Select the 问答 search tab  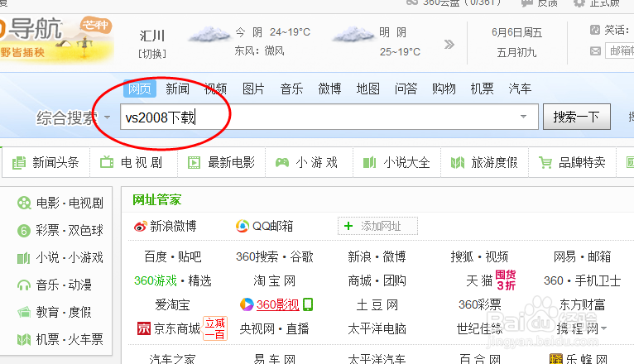tap(406, 89)
